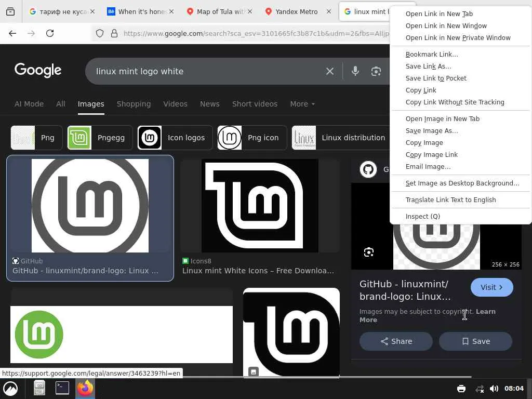The image size is (532, 399).
Task: Switch to Short videos results
Action: click(x=255, y=104)
